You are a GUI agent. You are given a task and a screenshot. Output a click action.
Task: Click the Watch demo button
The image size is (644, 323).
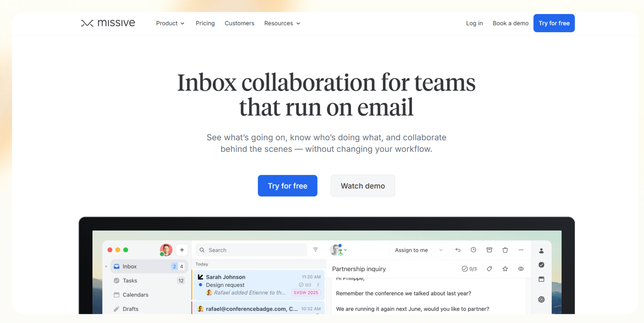(x=362, y=186)
